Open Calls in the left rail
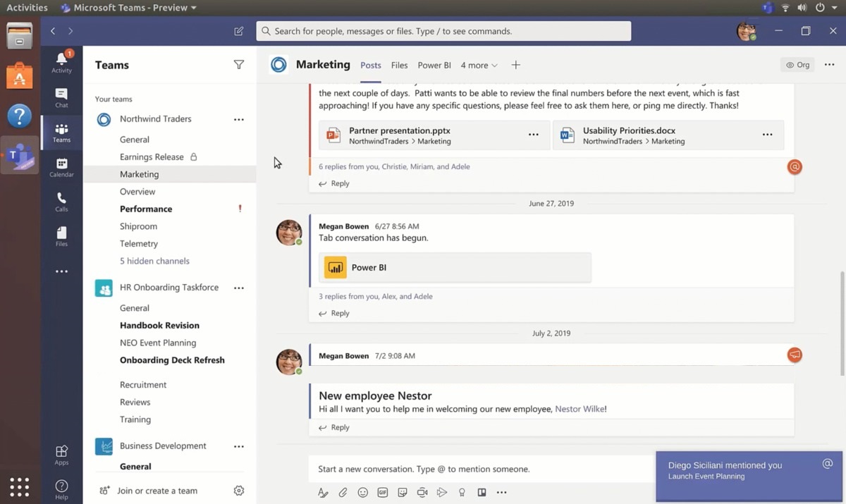846x504 pixels. point(61,202)
